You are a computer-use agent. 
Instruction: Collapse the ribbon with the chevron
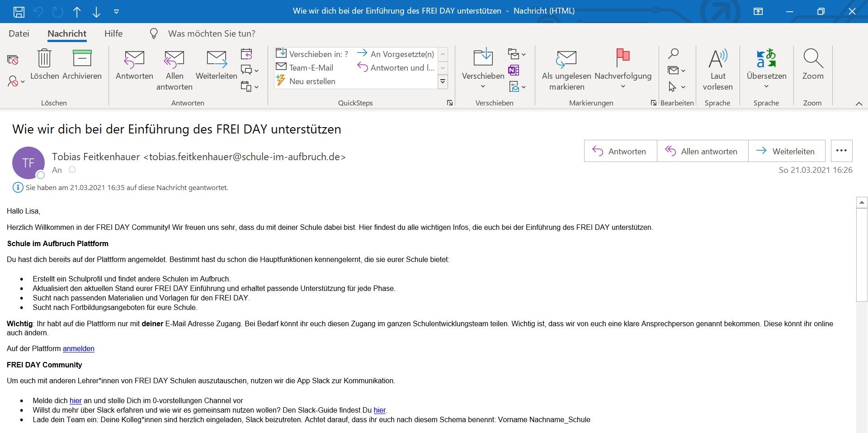859,104
